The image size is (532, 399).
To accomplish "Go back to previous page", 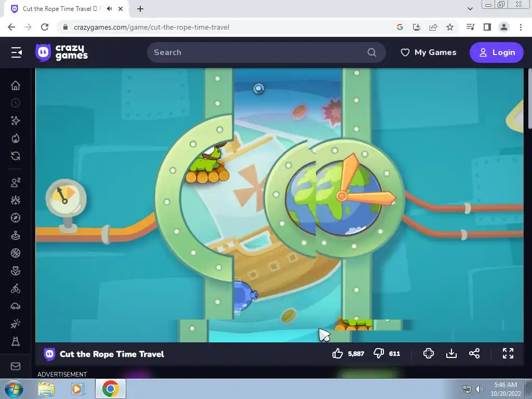I will click(x=11, y=27).
